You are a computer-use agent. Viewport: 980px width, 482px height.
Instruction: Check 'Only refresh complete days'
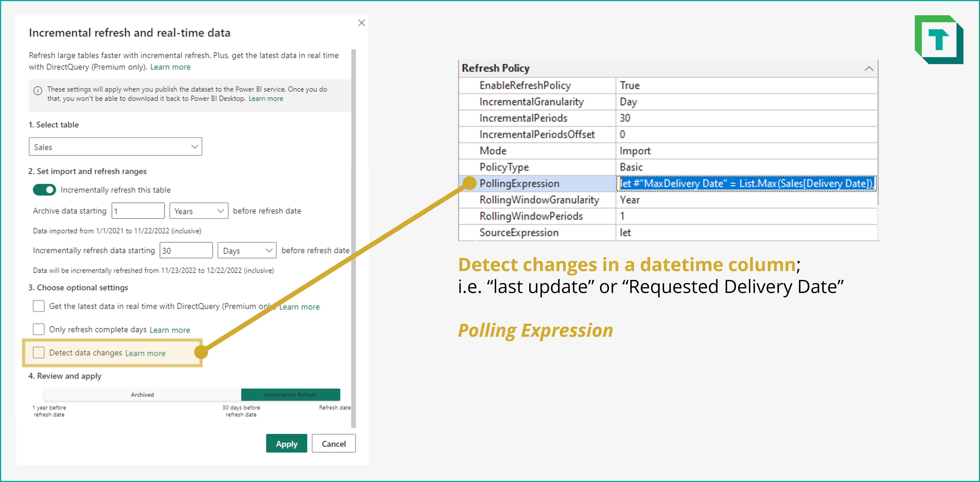(38, 329)
